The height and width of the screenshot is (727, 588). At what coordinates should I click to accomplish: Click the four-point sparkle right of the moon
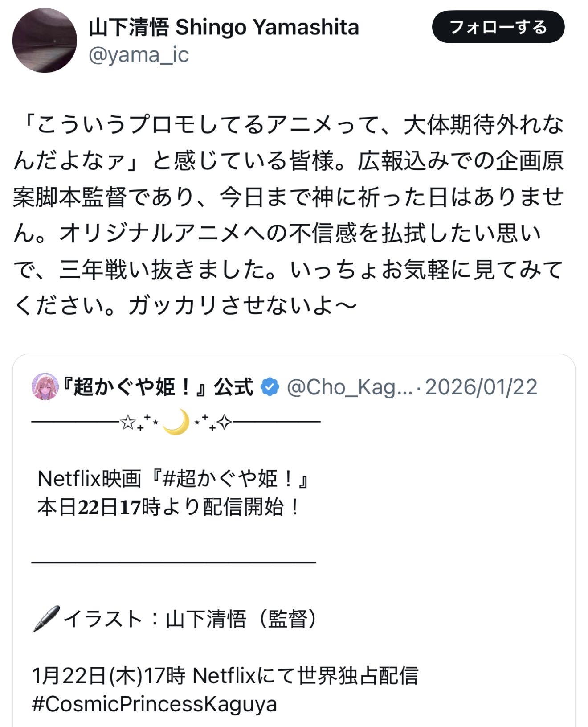pyautogui.click(x=224, y=422)
